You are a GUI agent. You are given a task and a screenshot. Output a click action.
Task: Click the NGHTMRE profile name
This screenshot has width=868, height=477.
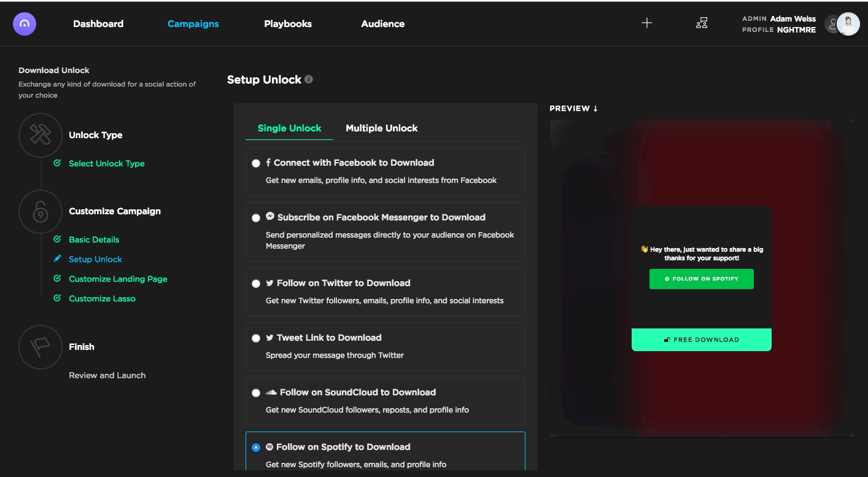coord(797,29)
